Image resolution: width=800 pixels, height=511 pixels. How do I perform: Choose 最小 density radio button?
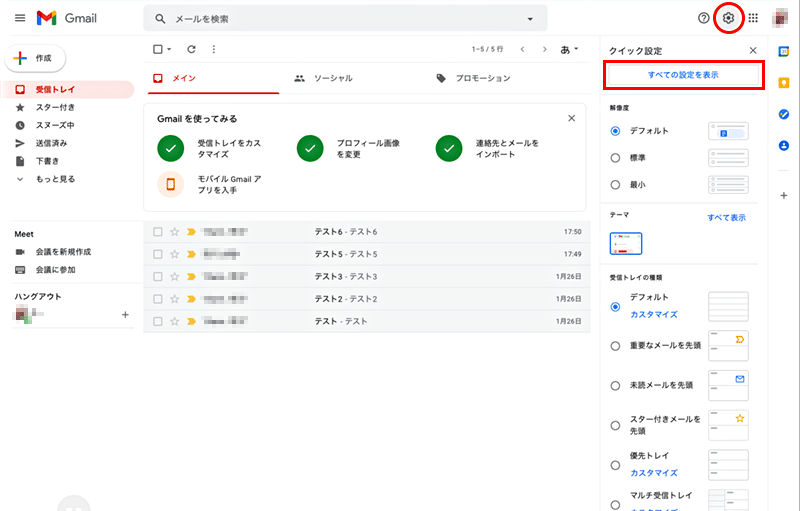click(615, 185)
